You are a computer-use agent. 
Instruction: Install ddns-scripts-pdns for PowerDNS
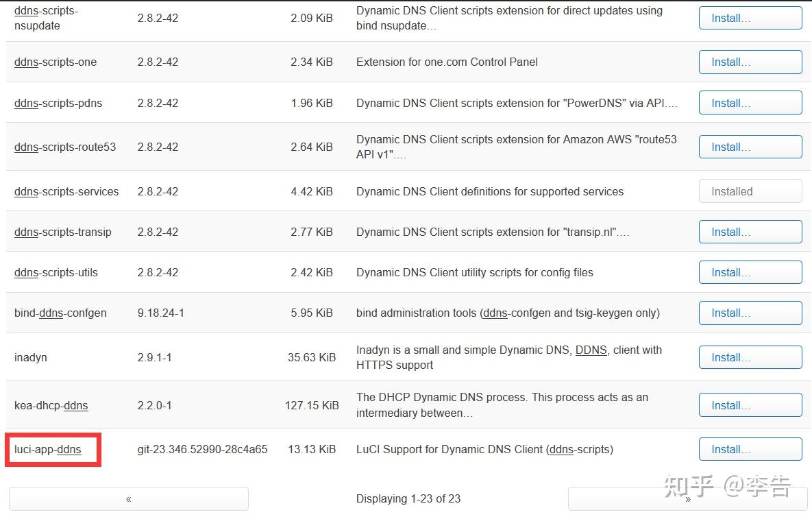click(750, 103)
